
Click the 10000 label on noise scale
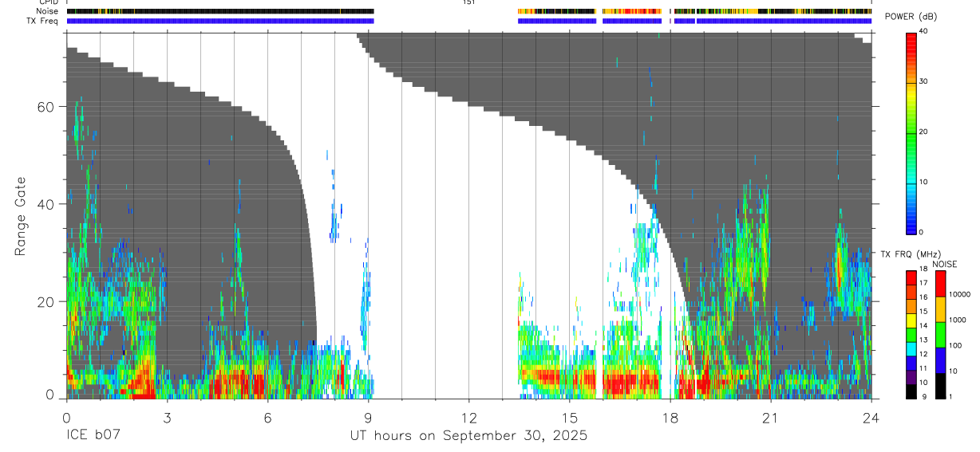[960, 295]
